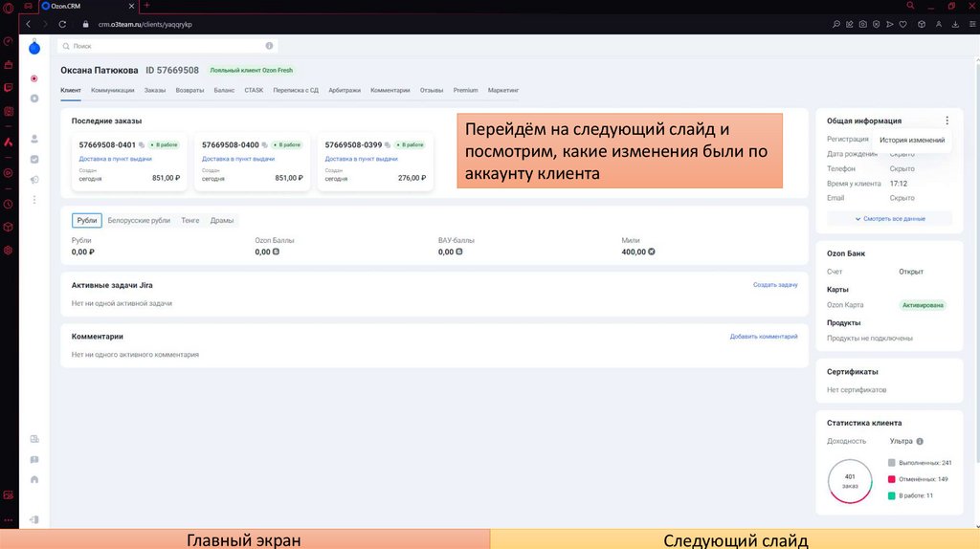Select the Драмы currency tab
The image size is (980, 549).
click(x=222, y=221)
